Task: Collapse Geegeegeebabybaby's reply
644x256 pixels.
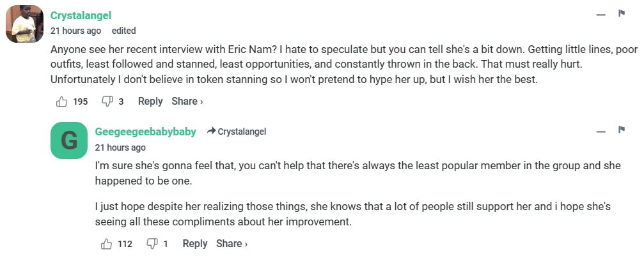Action: pyautogui.click(x=601, y=131)
